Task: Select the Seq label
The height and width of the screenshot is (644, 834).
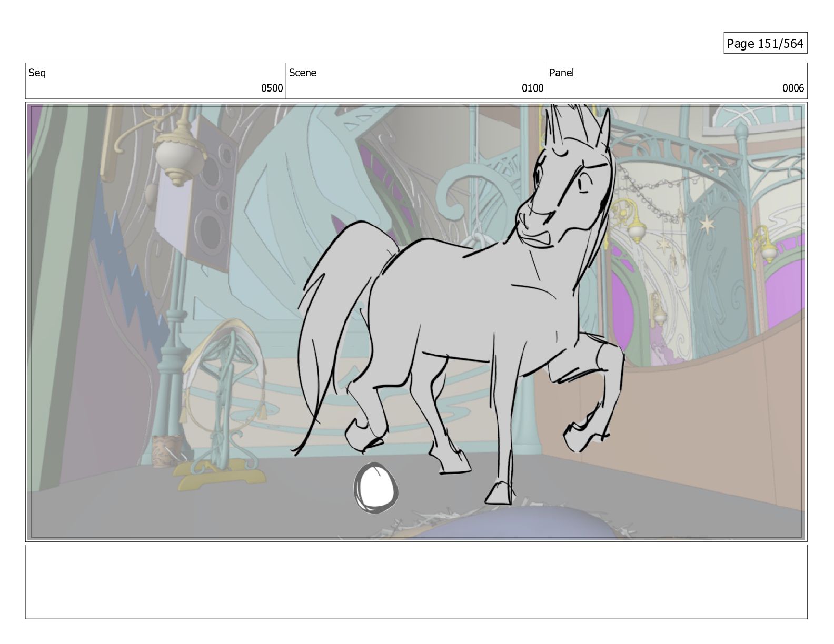Action: click(37, 73)
